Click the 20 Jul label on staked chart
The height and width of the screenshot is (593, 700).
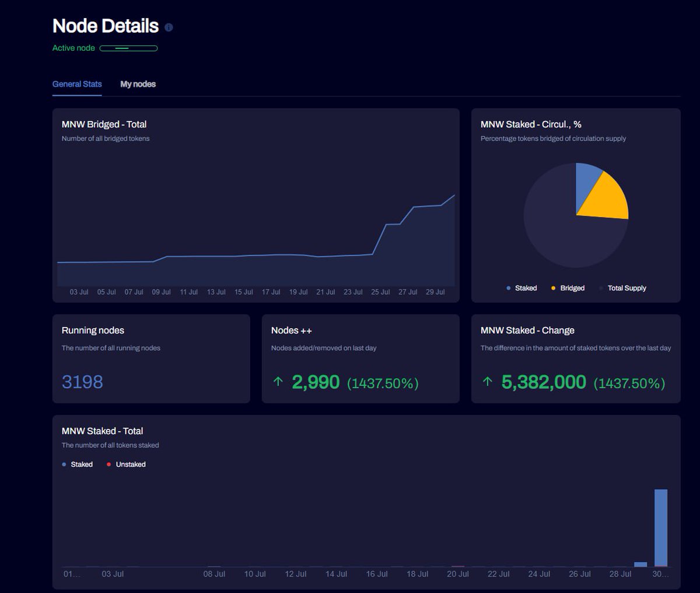point(458,574)
